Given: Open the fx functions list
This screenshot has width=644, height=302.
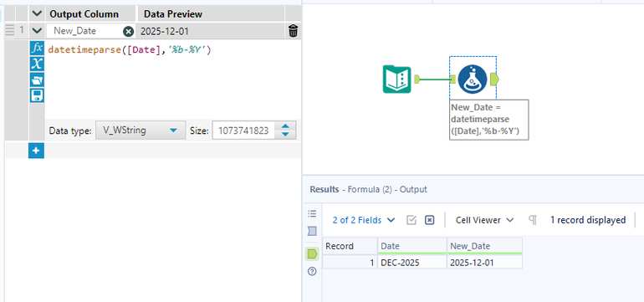Looking at the screenshot, I should click(37, 48).
